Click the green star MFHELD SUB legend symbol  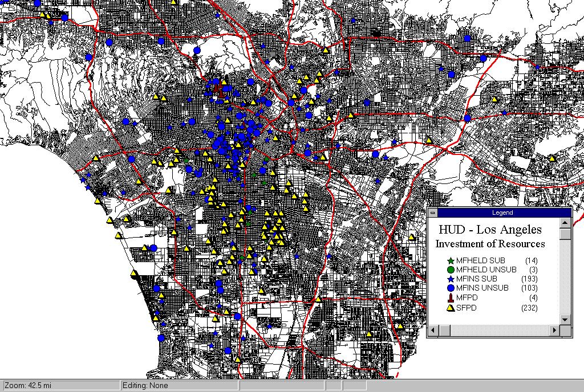pos(450,260)
